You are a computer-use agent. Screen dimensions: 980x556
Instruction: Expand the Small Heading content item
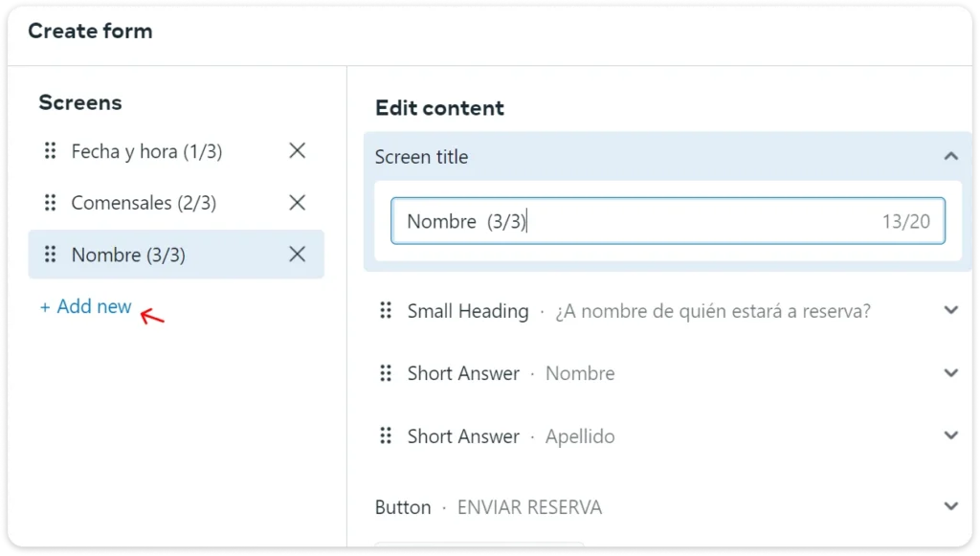950,310
